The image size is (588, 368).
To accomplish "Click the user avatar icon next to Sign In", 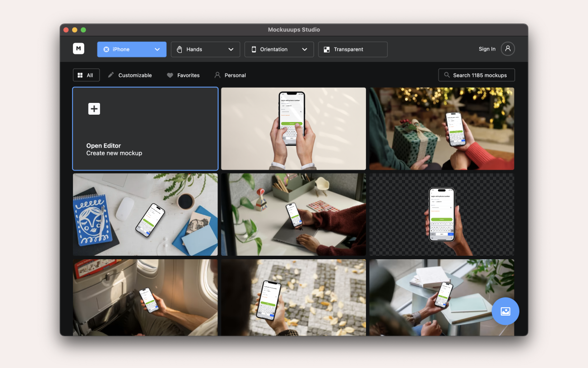I will coord(508,49).
